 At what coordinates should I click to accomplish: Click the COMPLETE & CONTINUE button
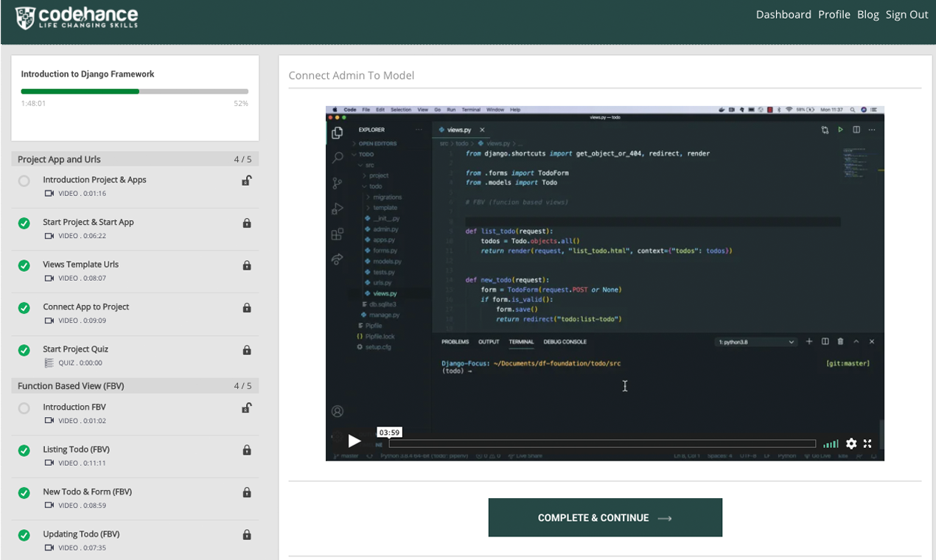604,517
